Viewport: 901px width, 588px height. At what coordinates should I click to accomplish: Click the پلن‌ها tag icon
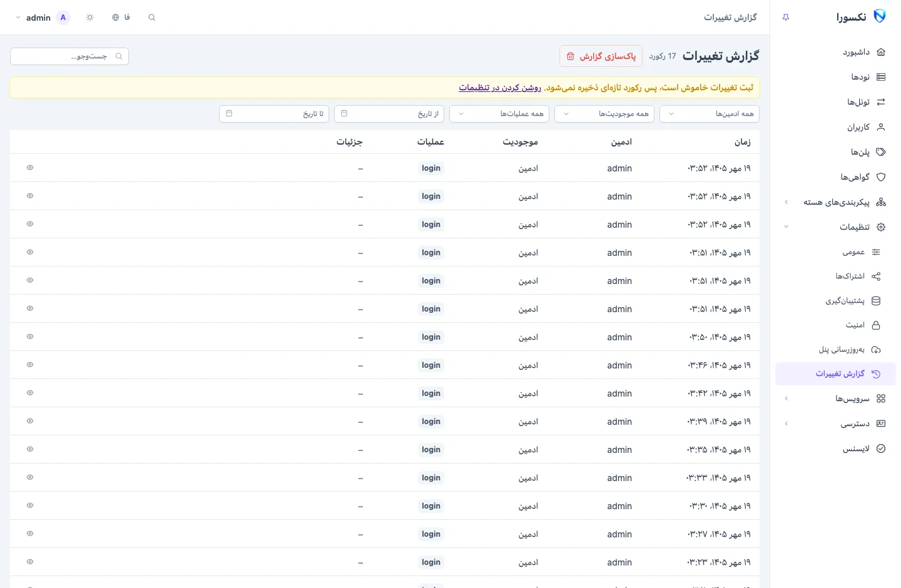pyautogui.click(x=881, y=152)
